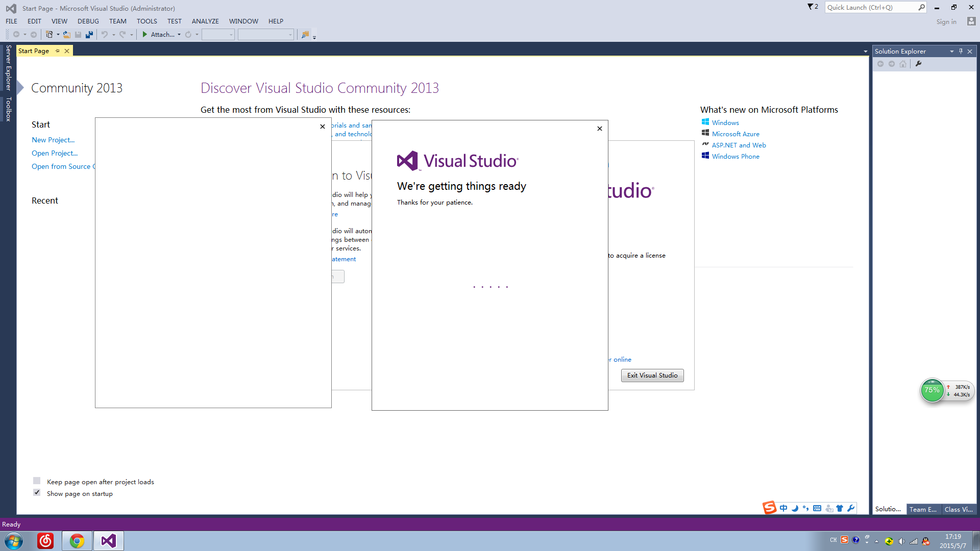Open the ANALYZE menu
Image resolution: width=980 pixels, height=551 pixels.
click(205, 21)
